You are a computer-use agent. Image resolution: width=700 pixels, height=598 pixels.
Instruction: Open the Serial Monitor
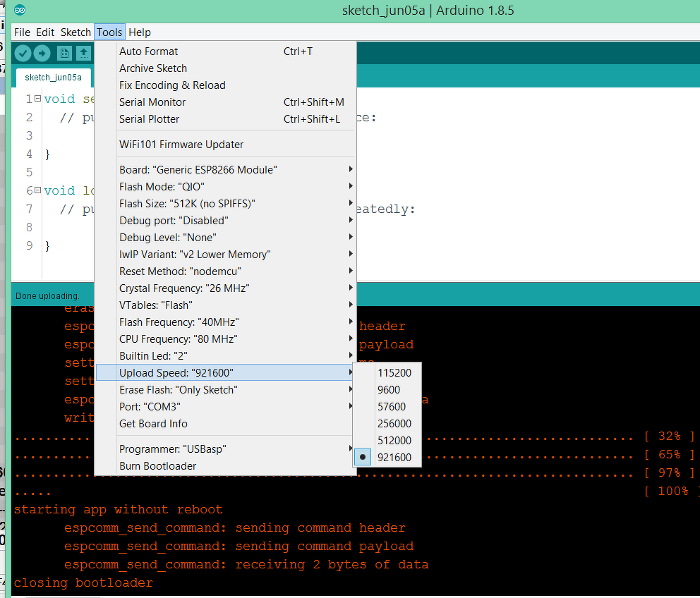click(225, 102)
